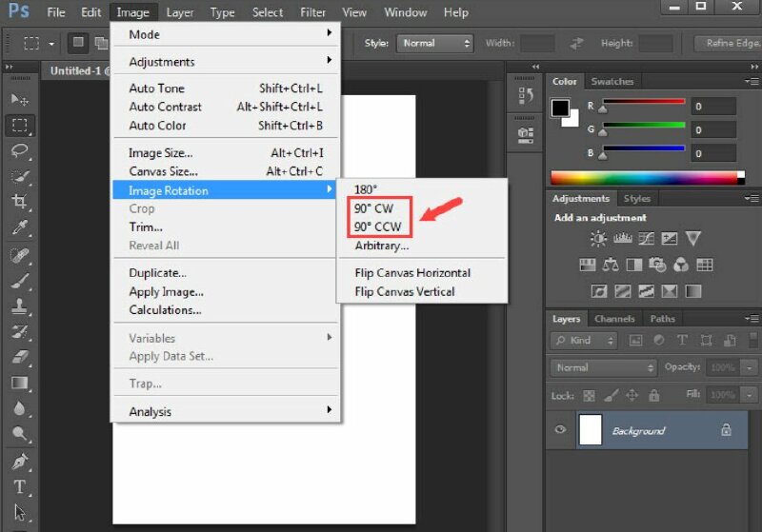The image size is (762, 532).
Task: Choose 90° CW rotation
Action: (373, 208)
